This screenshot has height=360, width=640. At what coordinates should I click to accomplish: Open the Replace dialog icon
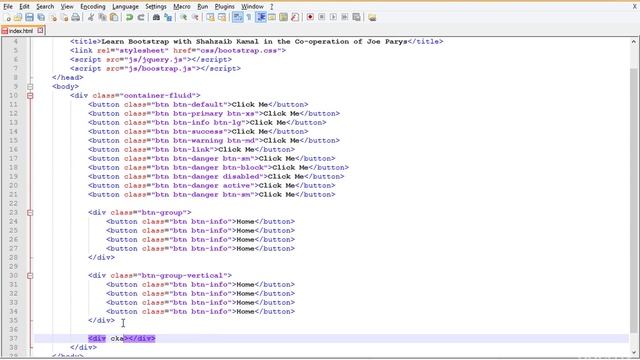[168, 17]
